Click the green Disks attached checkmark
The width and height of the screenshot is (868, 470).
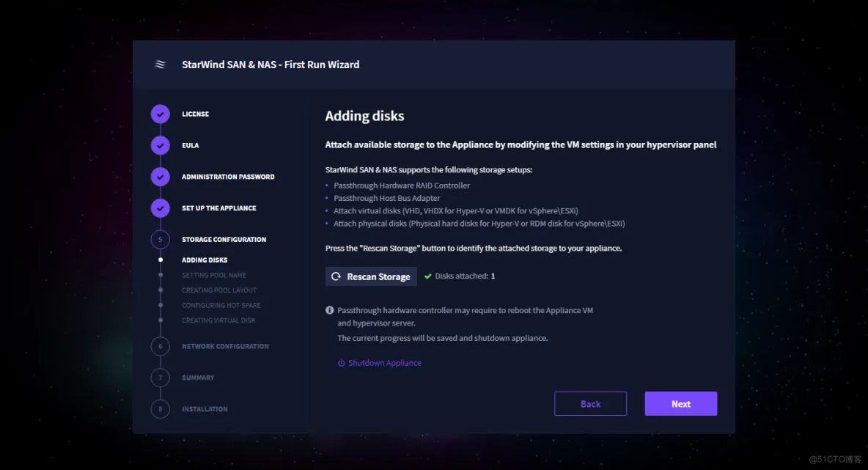coord(428,276)
